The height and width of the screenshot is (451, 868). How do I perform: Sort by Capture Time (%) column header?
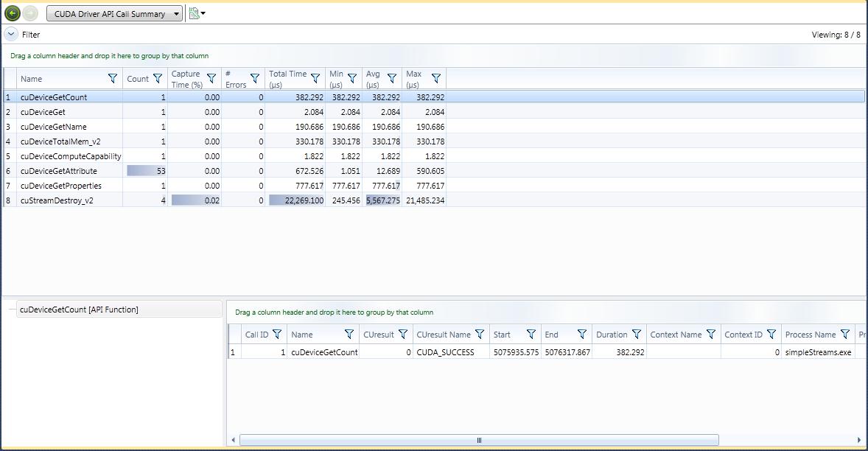point(186,79)
